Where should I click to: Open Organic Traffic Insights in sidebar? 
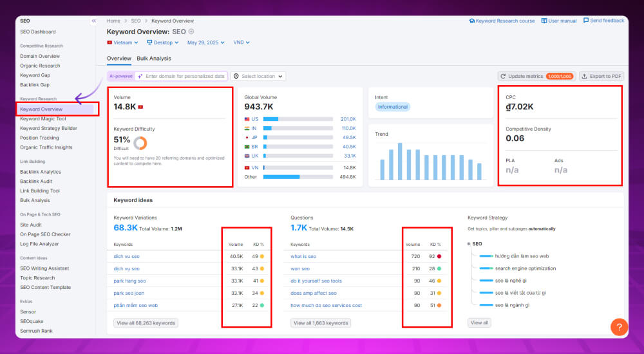point(46,147)
